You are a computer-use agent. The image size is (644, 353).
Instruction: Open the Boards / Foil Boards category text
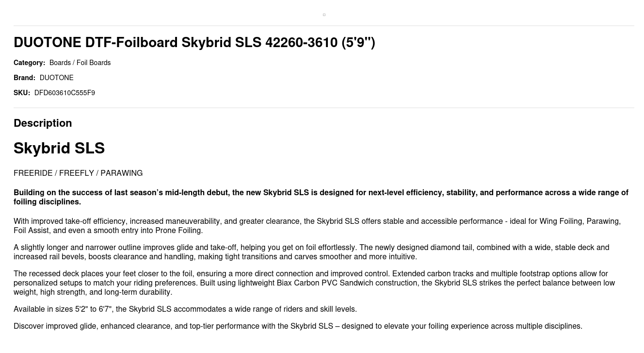[80, 63]
